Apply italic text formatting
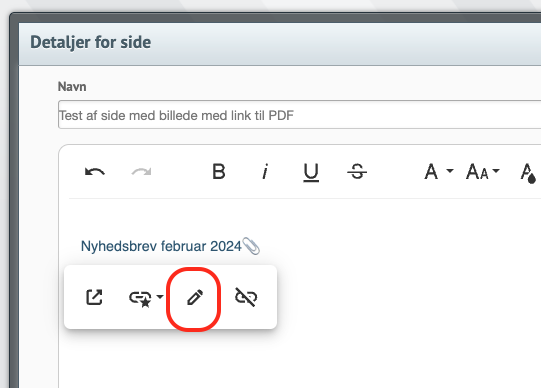 tap(265, 171)
